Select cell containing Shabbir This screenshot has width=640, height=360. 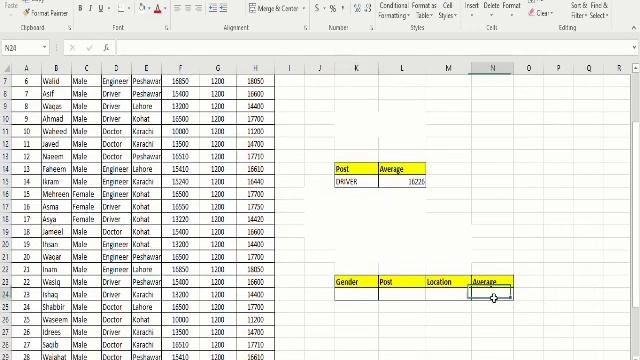(x=56, y=307)
